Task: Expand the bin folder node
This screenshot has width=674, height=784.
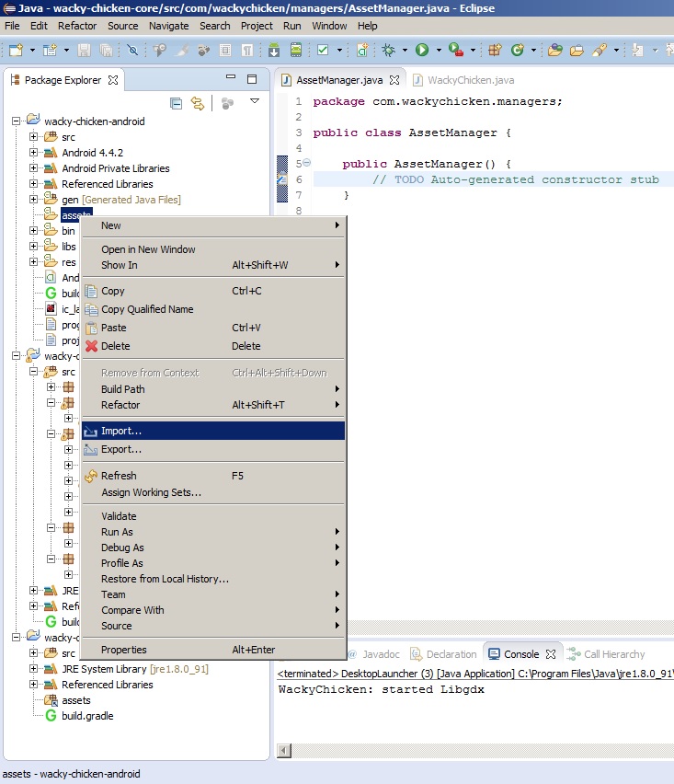Action: coord(33,230)
